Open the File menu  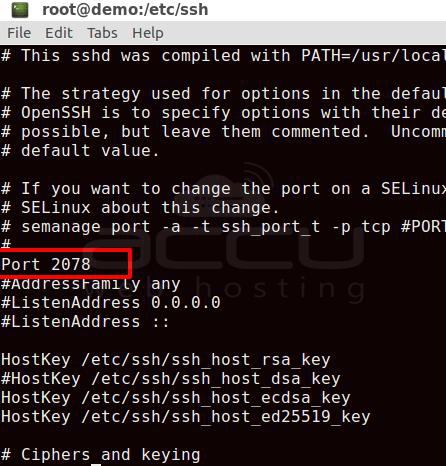[x=19, y=33]
